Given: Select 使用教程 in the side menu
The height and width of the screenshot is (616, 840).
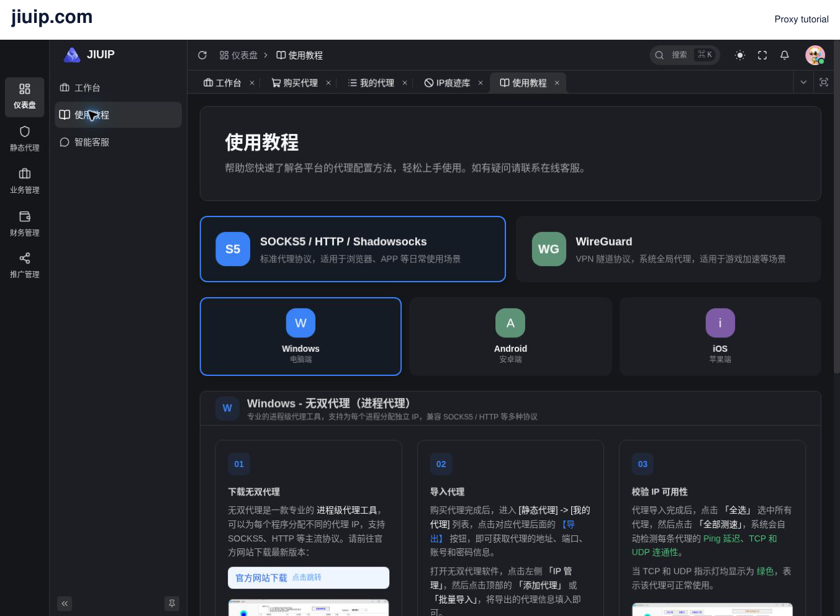Looking at the screenshot, I should coord(118,115).
